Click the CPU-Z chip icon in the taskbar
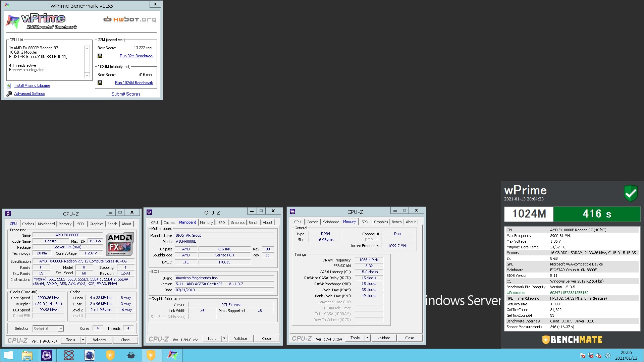This screenshot has height=362, width=644. coord(47,355)
